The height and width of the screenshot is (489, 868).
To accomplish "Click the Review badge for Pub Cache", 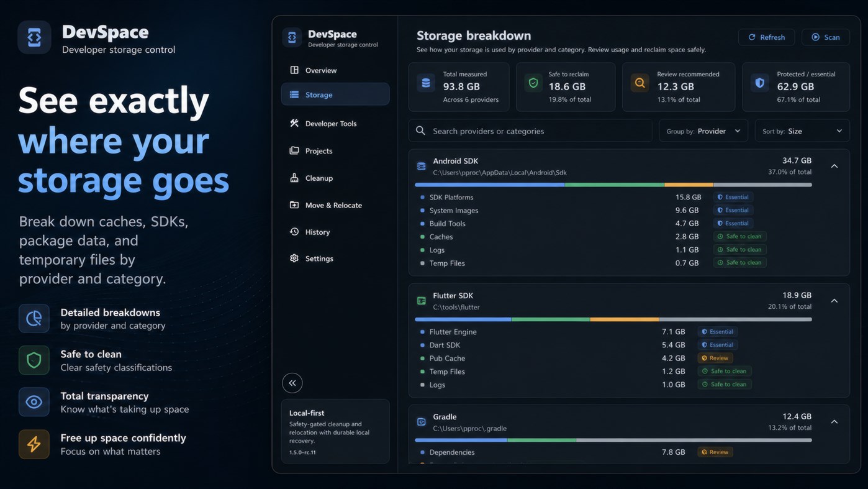I will 715,358.
